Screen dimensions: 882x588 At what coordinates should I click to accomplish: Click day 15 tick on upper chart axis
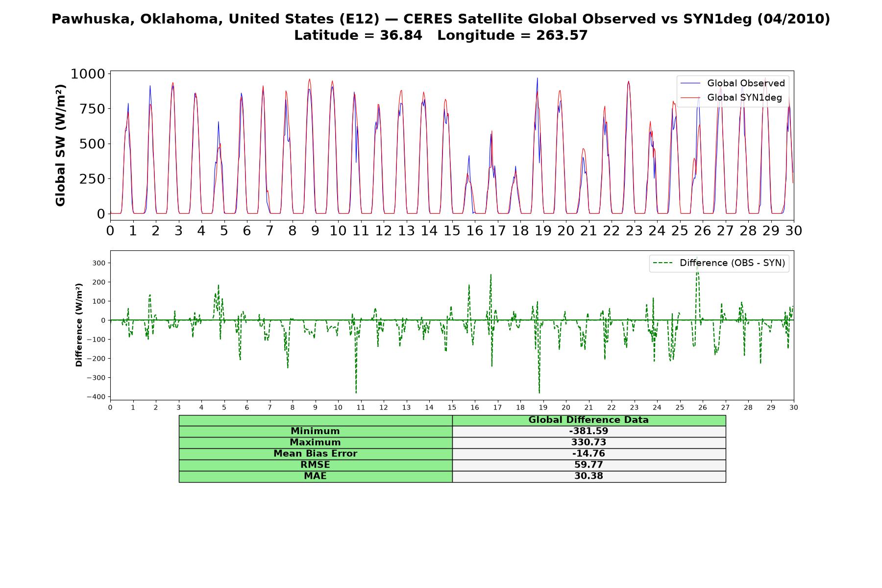tap(452, 231)
